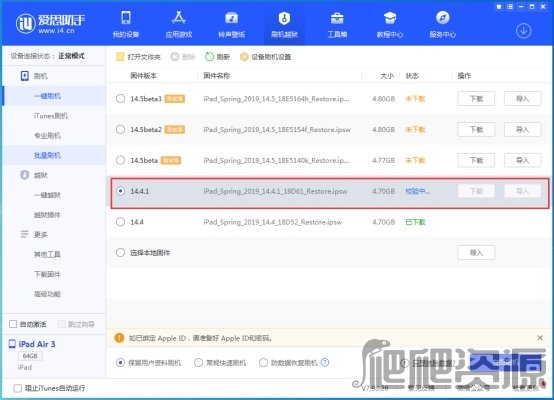Toggle the 跳过向导 checkbox

(x=61, y=324)
